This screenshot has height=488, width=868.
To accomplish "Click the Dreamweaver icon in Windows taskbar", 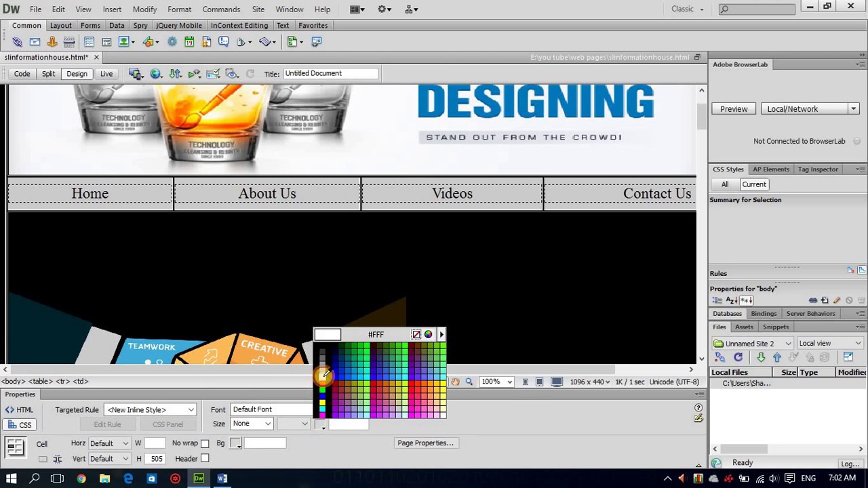I will (199, 479).
